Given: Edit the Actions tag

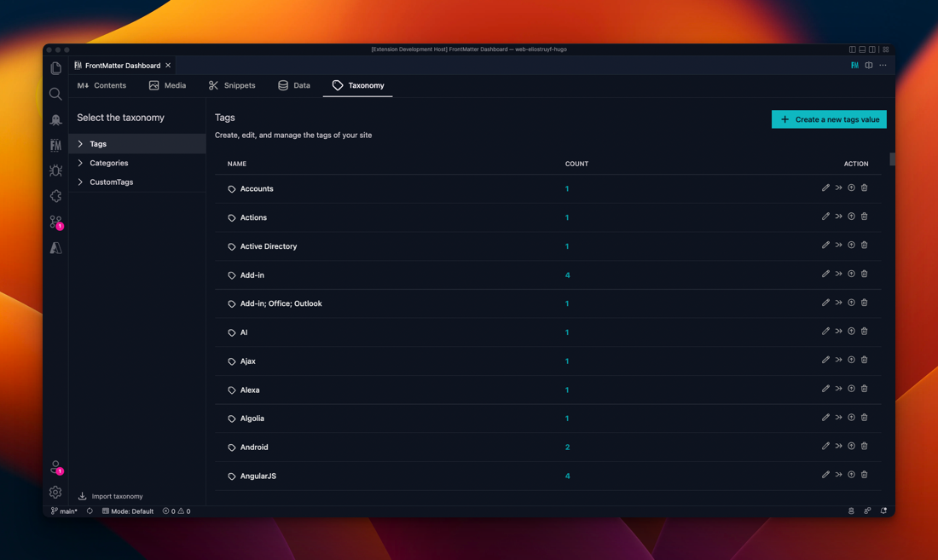Looking at the screenshot, I should (x=825, y=216).
